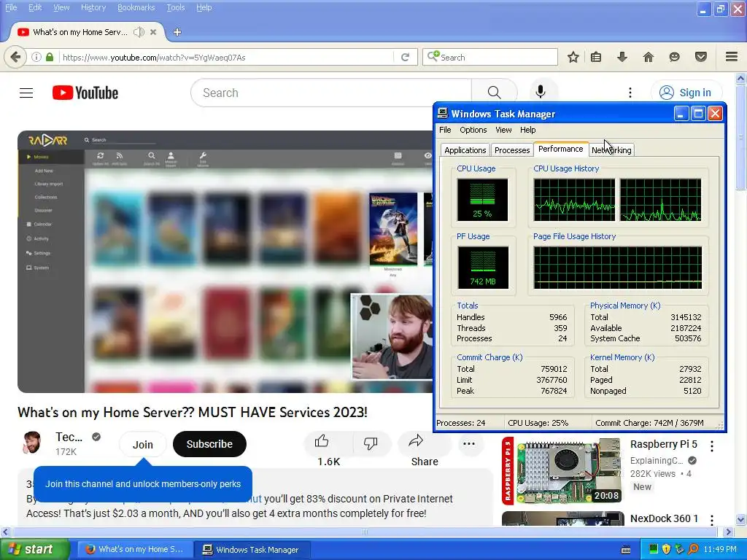Click CPU Usage 25% status bar text
Viewport: 747px width, 560px height.
(x=538, y=423)
